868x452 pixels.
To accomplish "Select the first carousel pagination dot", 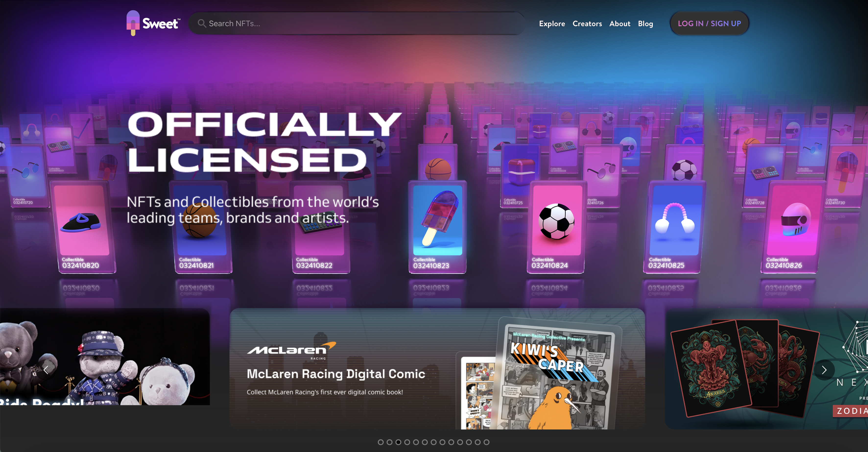I will pyautogui.click(x=380, y=442).
